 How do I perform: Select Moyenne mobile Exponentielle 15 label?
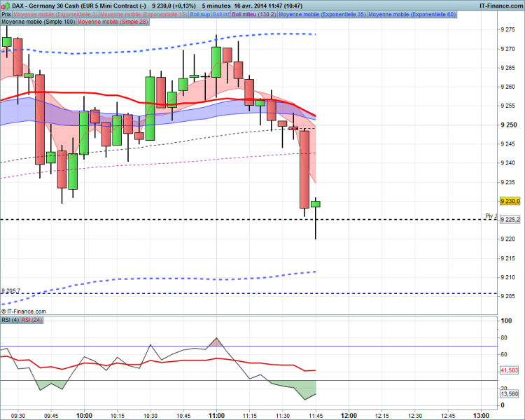[144, 15]
